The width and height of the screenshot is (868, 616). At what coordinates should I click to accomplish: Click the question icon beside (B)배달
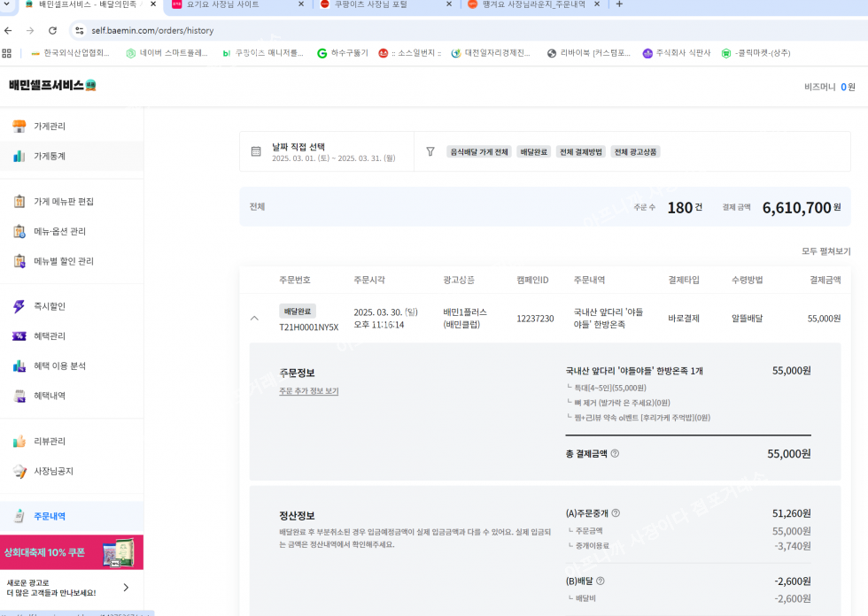pyautogui.click(x=600, y=581)
